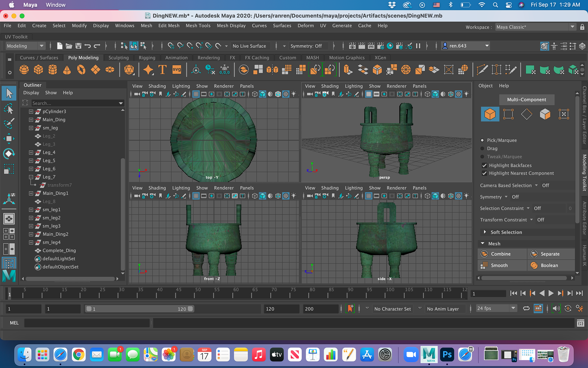
Task: Activate the Paint selection tool
Action: pyautogui.click(x=9, y=124)
